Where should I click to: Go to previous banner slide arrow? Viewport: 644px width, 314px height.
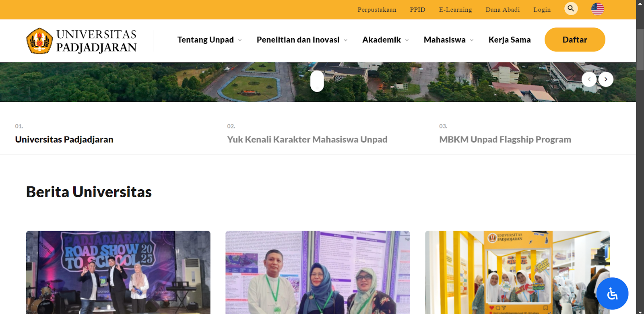(x=589, y=79)
